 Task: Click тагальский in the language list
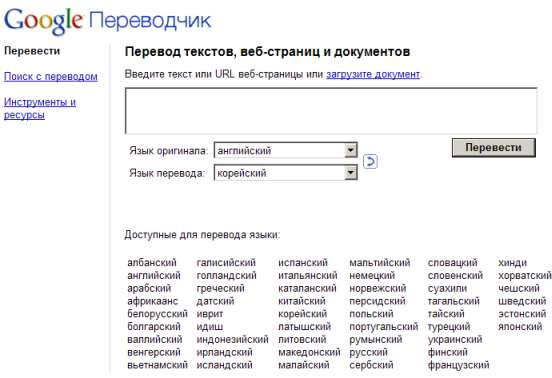(x=453, y=301)
